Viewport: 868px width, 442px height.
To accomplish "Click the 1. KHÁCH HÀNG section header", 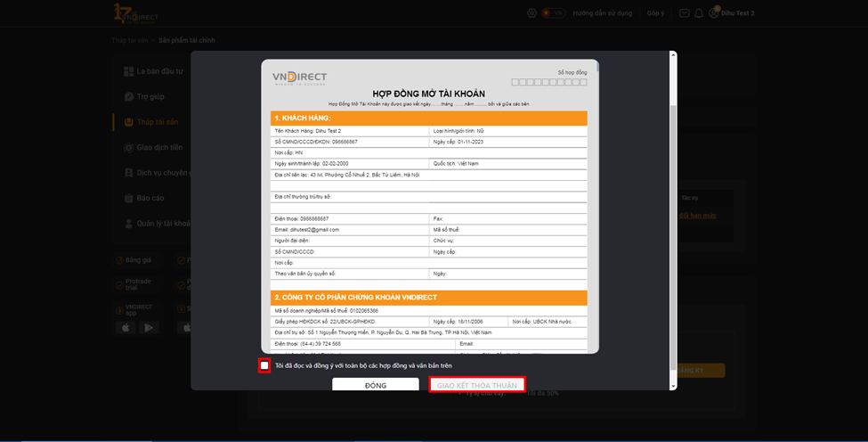I will coord(428,118).
